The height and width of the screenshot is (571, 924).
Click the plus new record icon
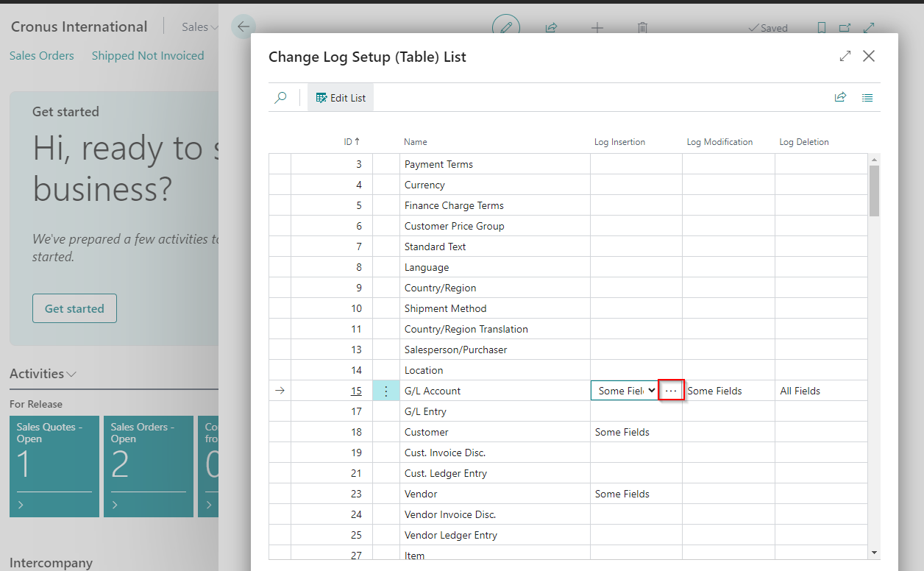(597, 28)
